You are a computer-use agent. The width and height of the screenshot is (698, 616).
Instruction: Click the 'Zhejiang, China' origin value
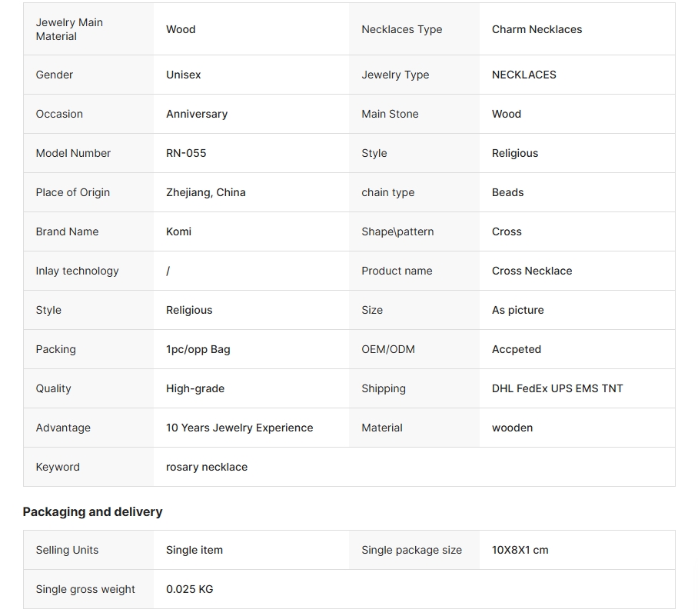206,192
